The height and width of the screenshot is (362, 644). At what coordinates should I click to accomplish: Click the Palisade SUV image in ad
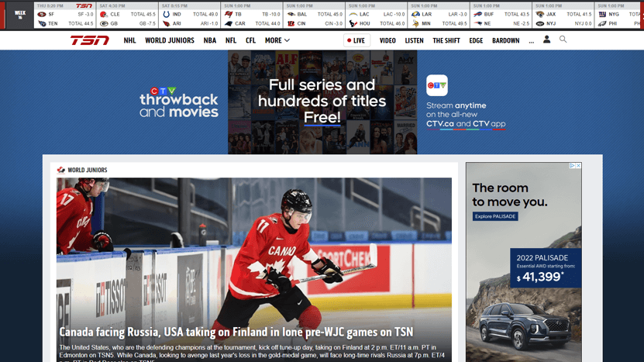525,325
